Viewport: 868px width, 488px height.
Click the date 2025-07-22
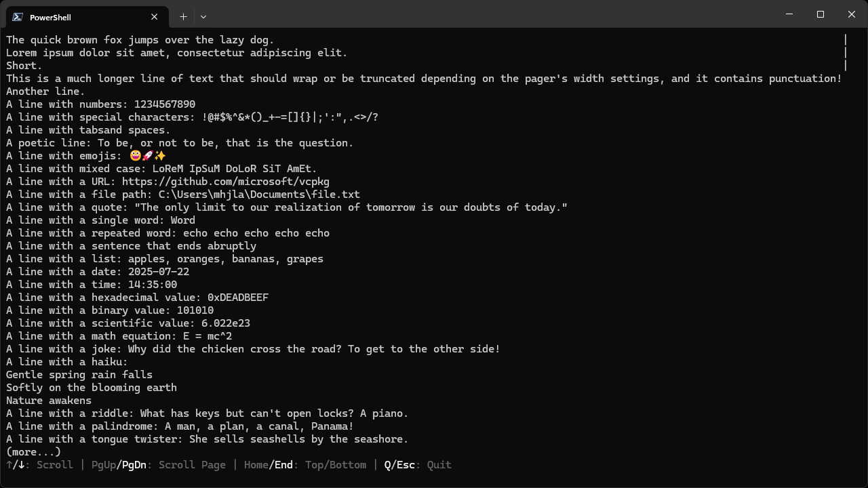tap(159, 272)
